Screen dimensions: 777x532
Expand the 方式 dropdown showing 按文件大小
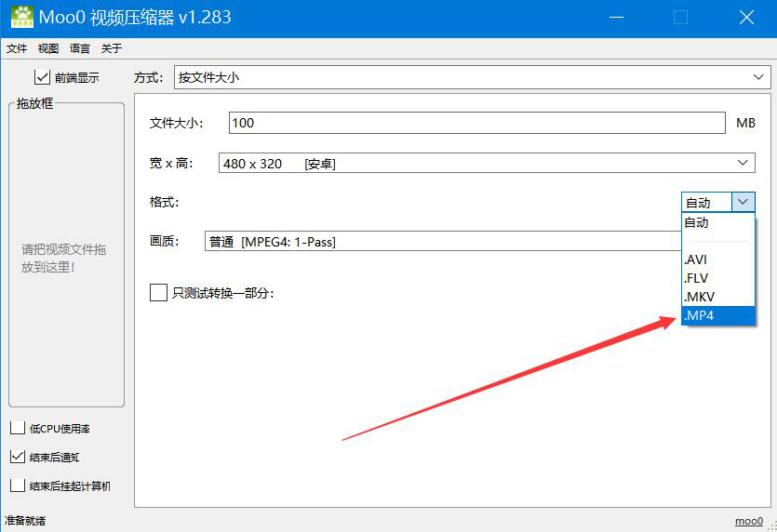coord(472,77)
